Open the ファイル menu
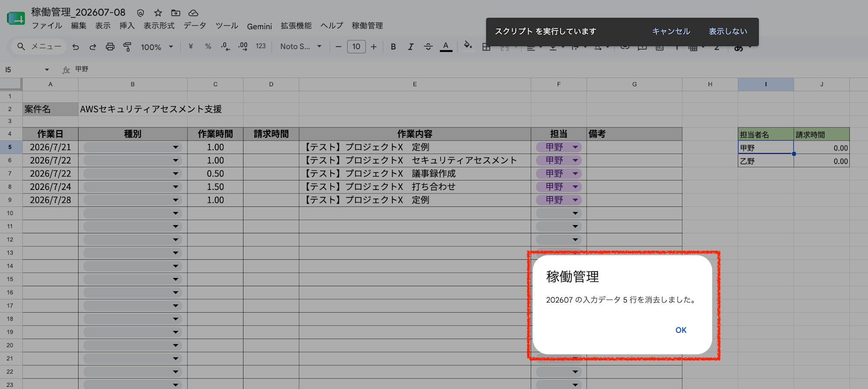 click(x=47, y=26)
